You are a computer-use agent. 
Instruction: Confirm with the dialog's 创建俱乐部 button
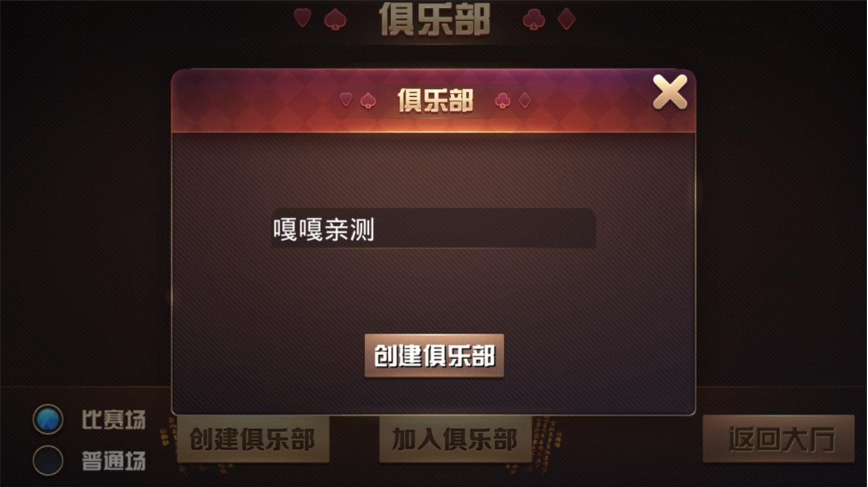coord(434,355)
